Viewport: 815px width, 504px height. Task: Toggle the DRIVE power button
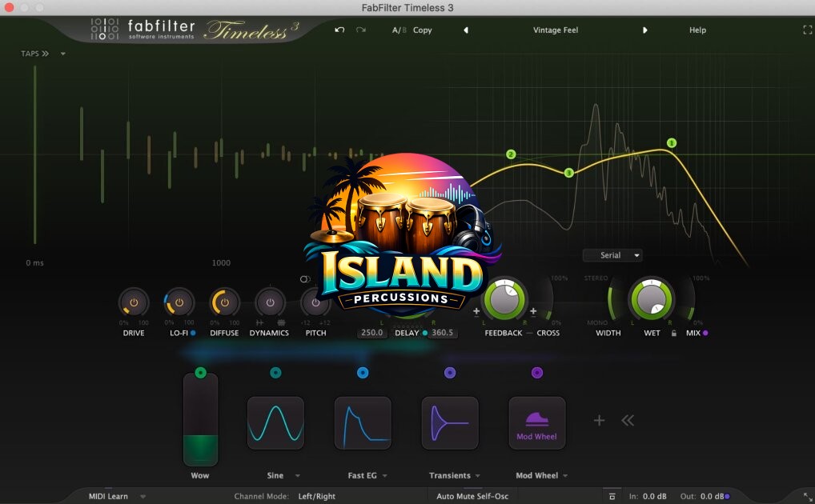134,302
